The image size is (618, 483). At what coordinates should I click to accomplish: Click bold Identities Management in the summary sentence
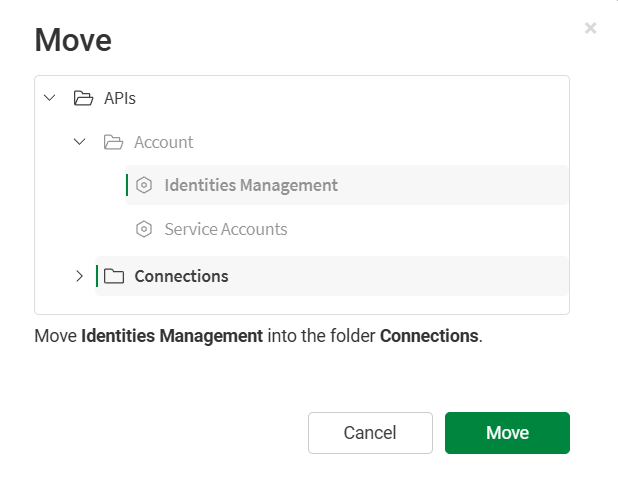(x=172, y=336)
